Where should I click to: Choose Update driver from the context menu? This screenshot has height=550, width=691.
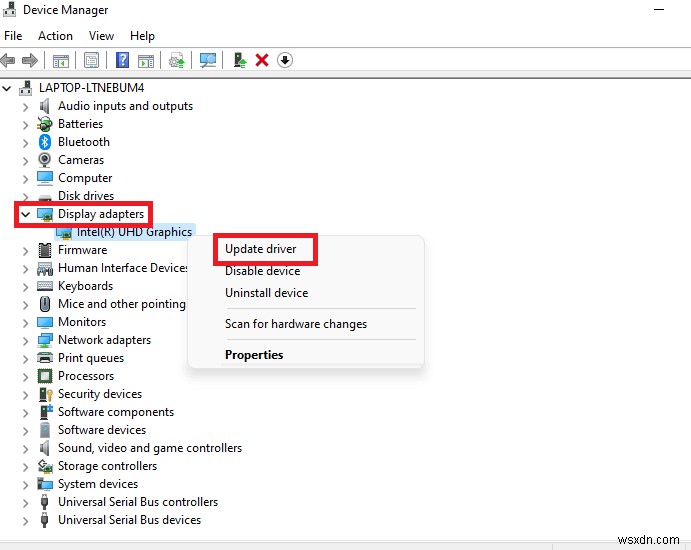tap(260, 249)
